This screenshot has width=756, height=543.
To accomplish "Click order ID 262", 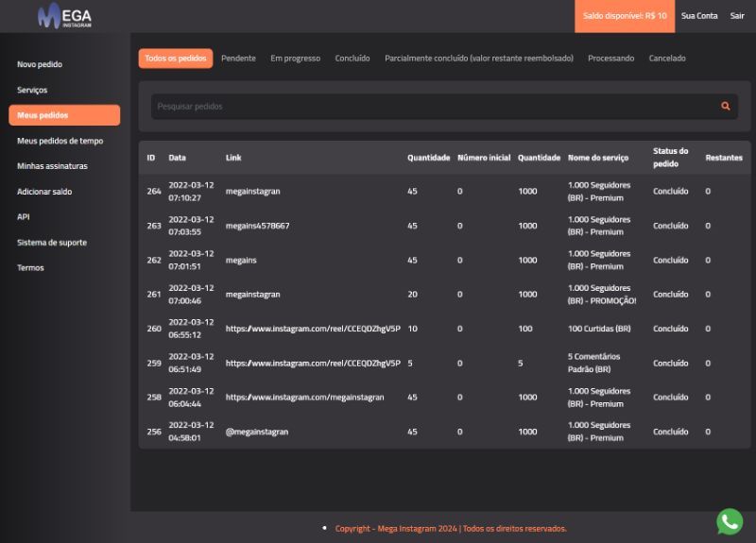I will tap(154, 261).
